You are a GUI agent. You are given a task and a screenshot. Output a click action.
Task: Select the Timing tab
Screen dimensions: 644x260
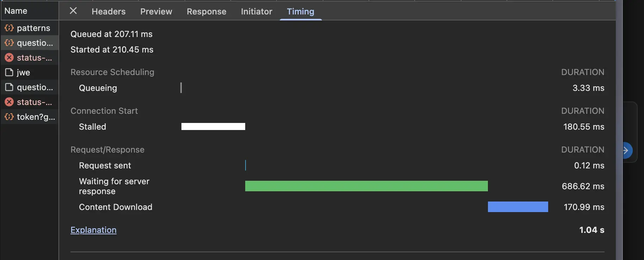pos(301,12)
